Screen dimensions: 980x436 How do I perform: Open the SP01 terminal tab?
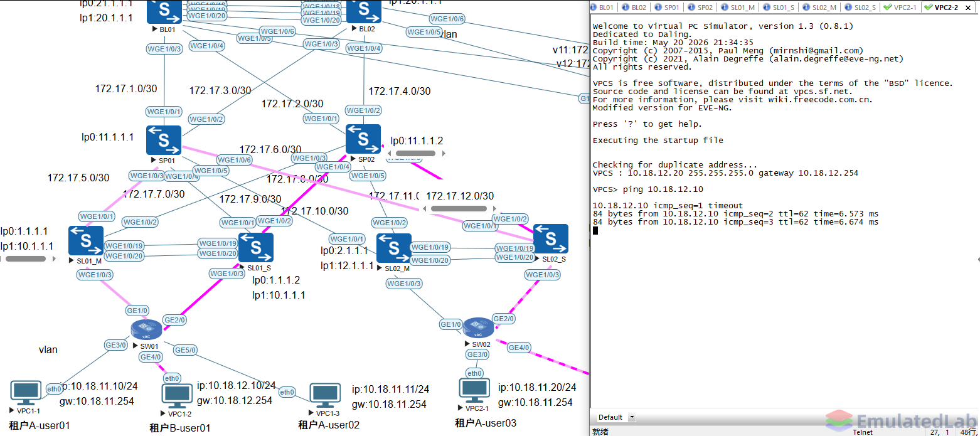coord(667,8)
